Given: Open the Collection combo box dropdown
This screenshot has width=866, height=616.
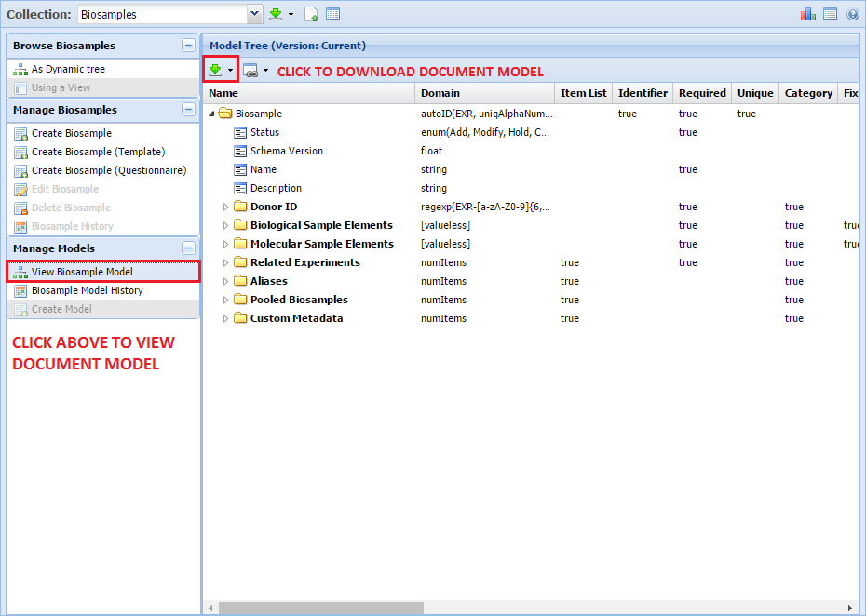Looking at the screenshot, I should pos(254,14).
